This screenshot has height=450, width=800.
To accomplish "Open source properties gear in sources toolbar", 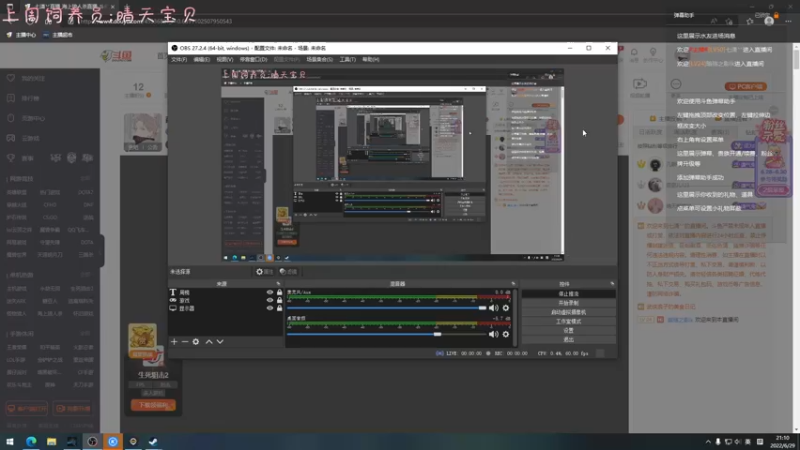I will tap(196, 341).
